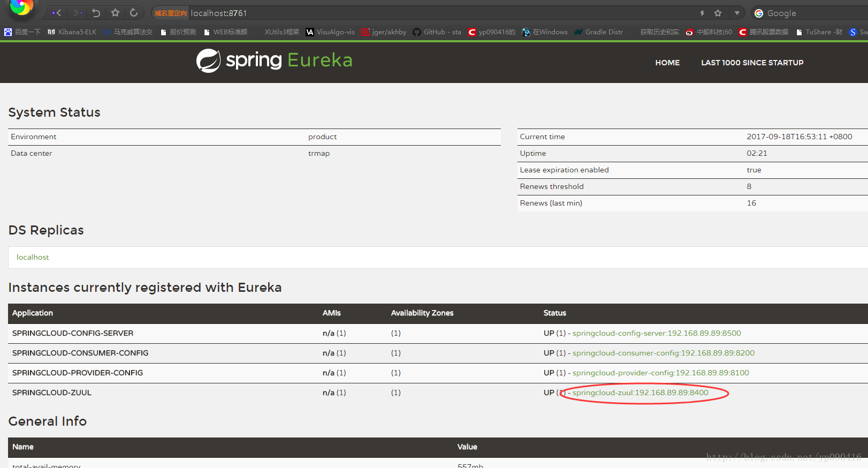Click the undo arrow toolbar icon
The image size is (868, 468).
tap(96, 13)
